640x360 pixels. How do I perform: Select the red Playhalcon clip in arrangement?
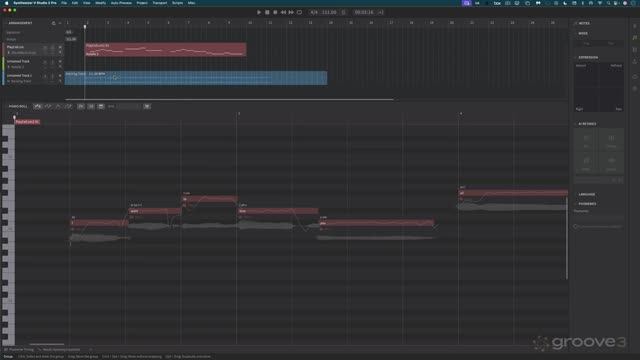pyautogui.click(x=165, y=49)
